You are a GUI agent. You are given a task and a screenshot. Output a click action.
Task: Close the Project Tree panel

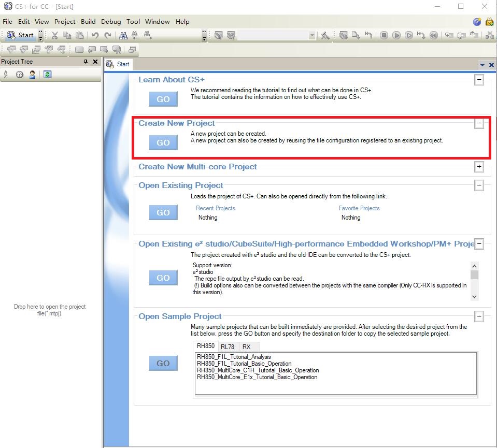tap(95, 62)
